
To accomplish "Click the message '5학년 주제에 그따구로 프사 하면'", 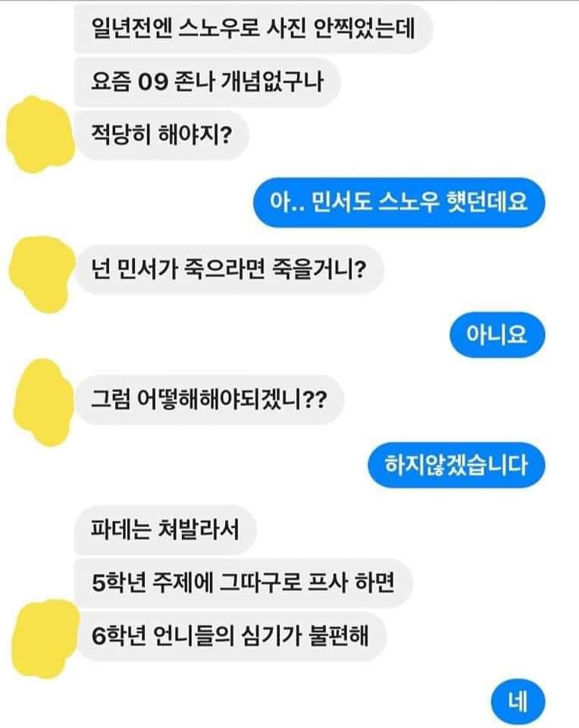I will click(243, 582).
